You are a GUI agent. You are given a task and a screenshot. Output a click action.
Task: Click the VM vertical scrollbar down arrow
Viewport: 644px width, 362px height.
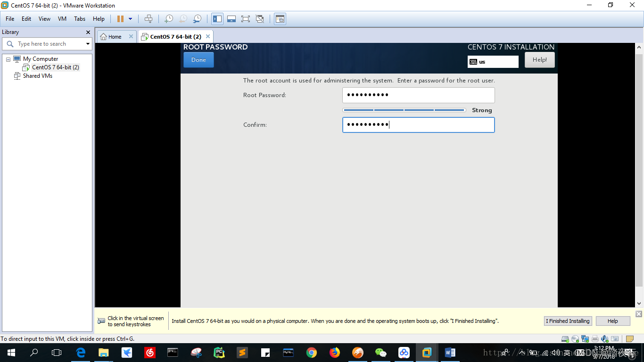[x=639, y=304]
